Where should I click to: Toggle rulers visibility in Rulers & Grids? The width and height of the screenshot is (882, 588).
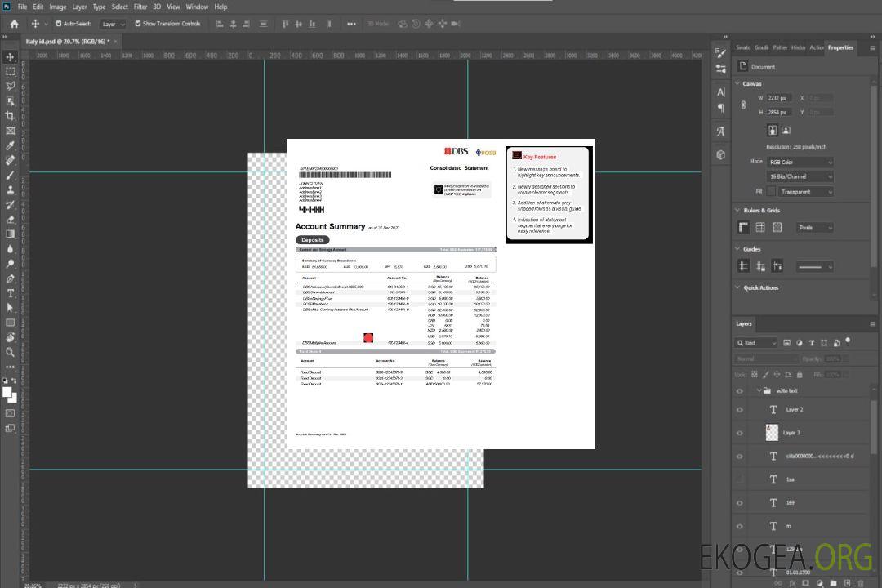(743, 227)
